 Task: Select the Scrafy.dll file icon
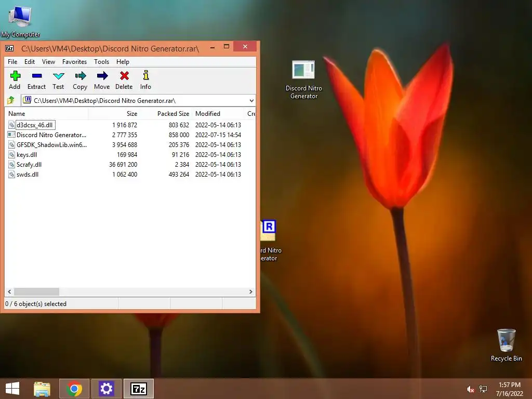[x=11, y=164]
